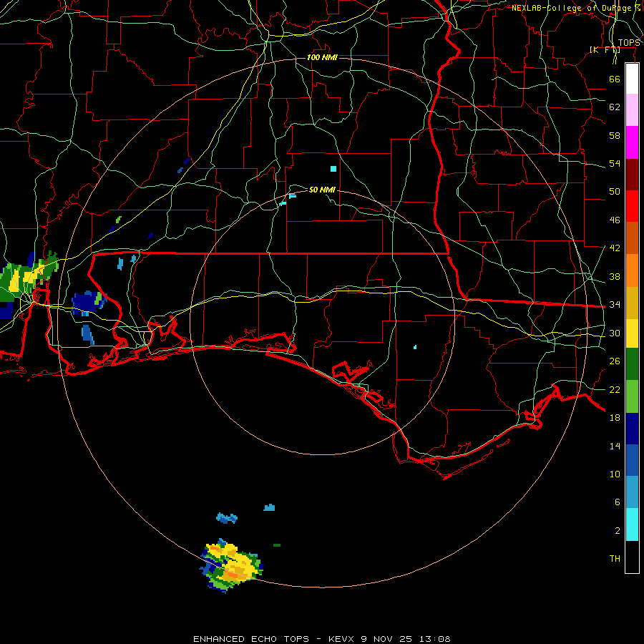The height and width of the screenshot is (644, 644).
Task: Click the "38" legend value
Action: [x=615, y=277]
